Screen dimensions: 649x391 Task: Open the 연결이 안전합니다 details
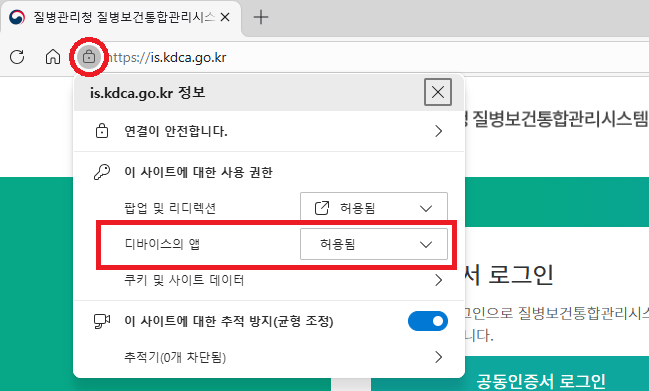(x=269, y=131)
